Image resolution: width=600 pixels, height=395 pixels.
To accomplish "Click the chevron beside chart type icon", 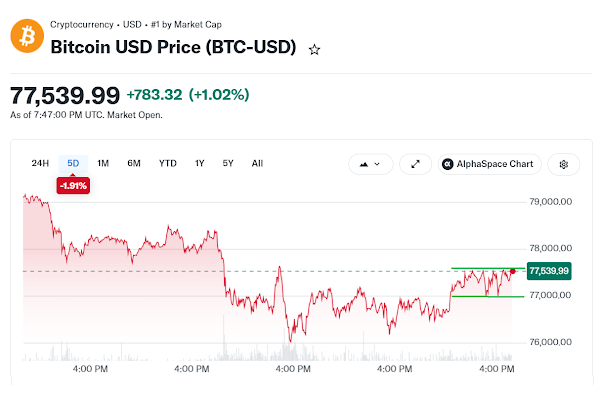I will [x=377, y=164].
